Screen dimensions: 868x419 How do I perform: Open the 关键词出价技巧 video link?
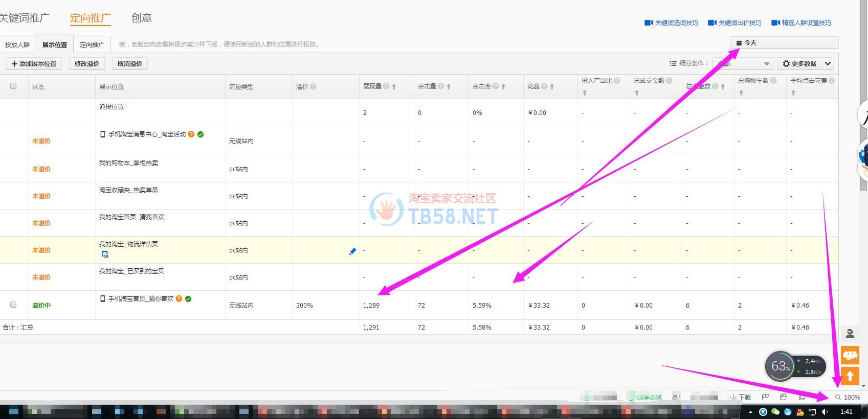[735, 23]
